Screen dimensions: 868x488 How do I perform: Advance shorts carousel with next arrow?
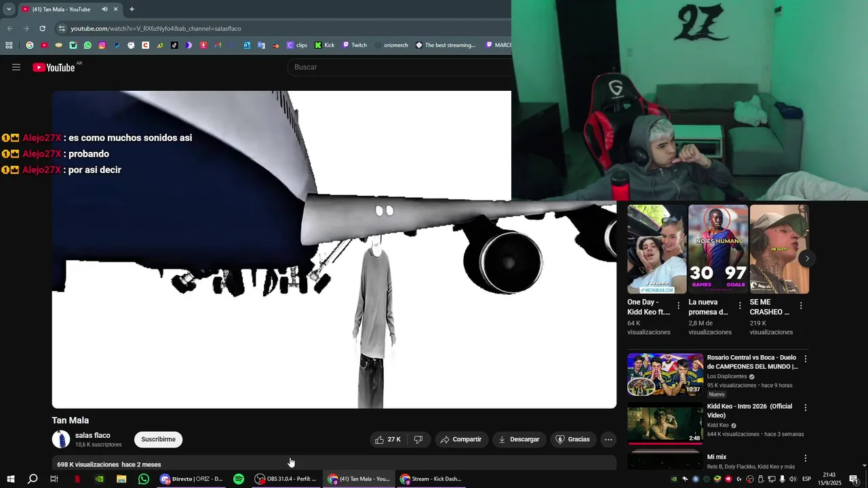807,258
